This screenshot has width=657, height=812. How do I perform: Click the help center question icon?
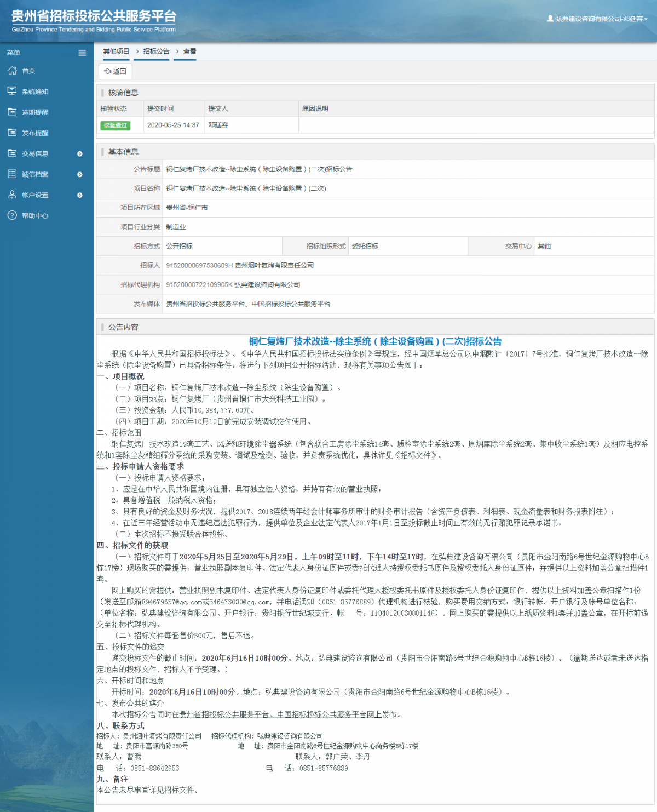[12, 215]
